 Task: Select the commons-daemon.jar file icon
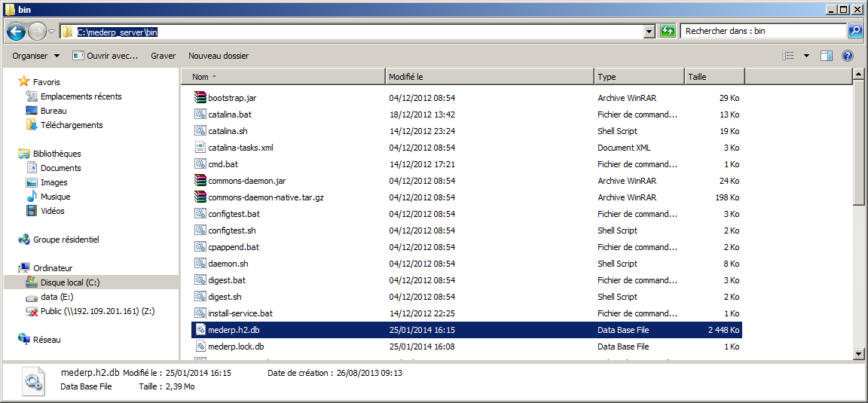click(x=200, y=181)
